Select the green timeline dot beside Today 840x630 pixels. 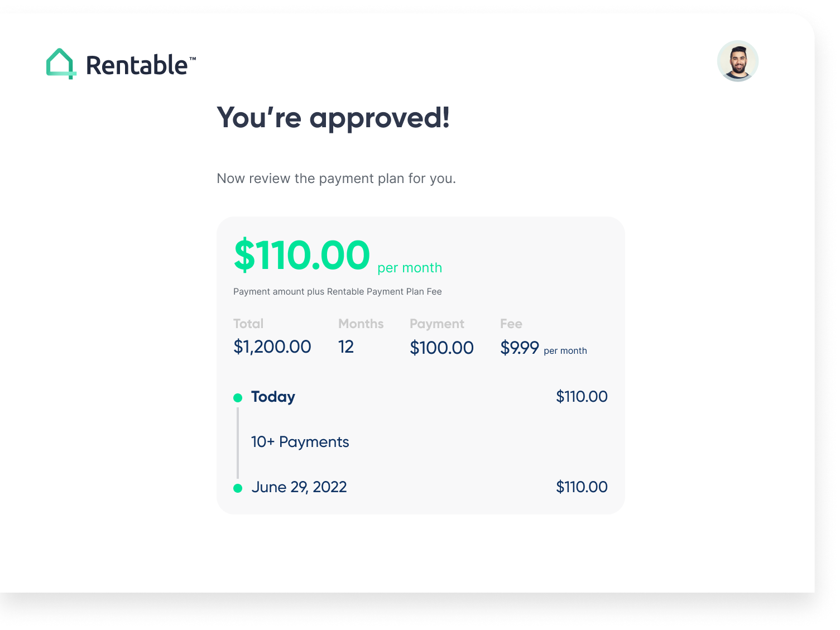point(238,397)
